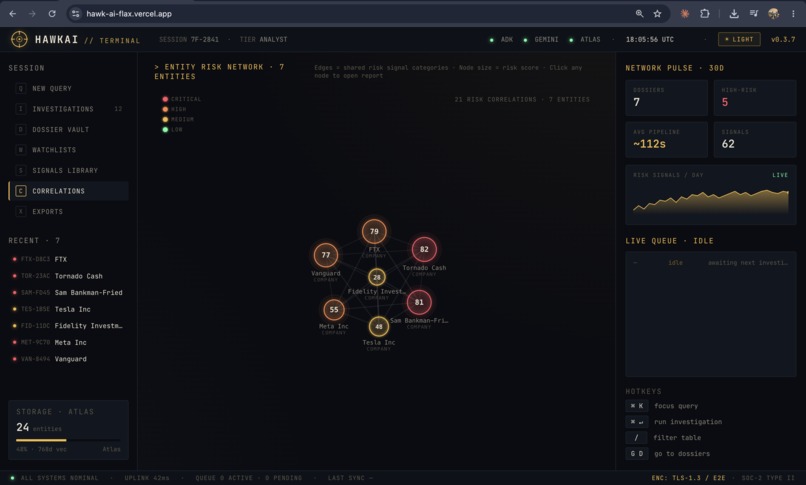Open the Chrome three-dot menu
The height and width of the screenshot is (485, 806).
793,14
